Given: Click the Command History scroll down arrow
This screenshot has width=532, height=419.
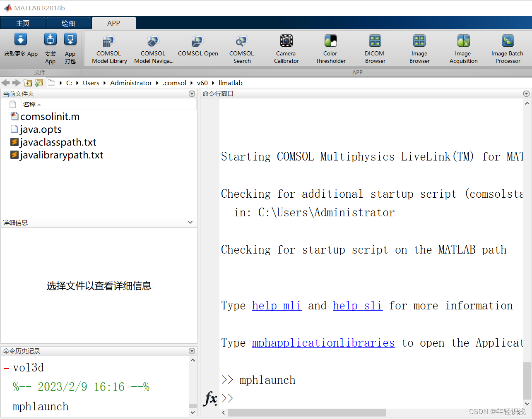Looking at the screenshot, I should coord(193,412).
